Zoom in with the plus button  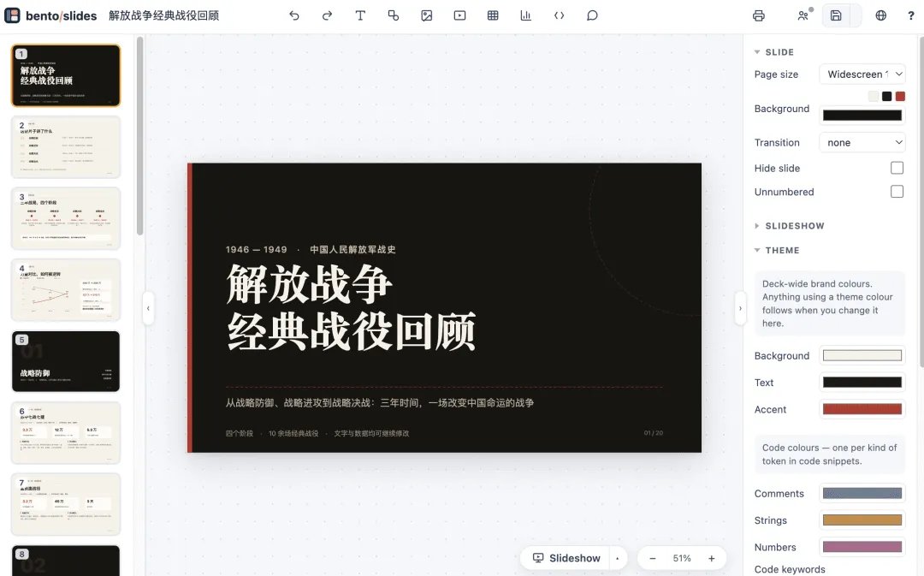coord(711,558)
